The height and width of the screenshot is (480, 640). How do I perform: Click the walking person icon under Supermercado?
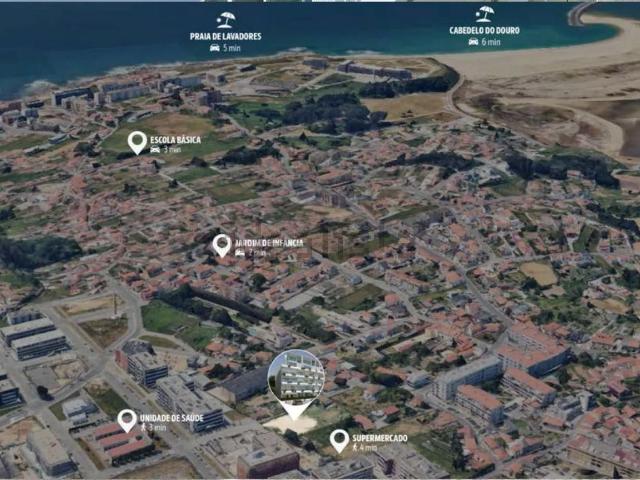[x=355, y=447]
